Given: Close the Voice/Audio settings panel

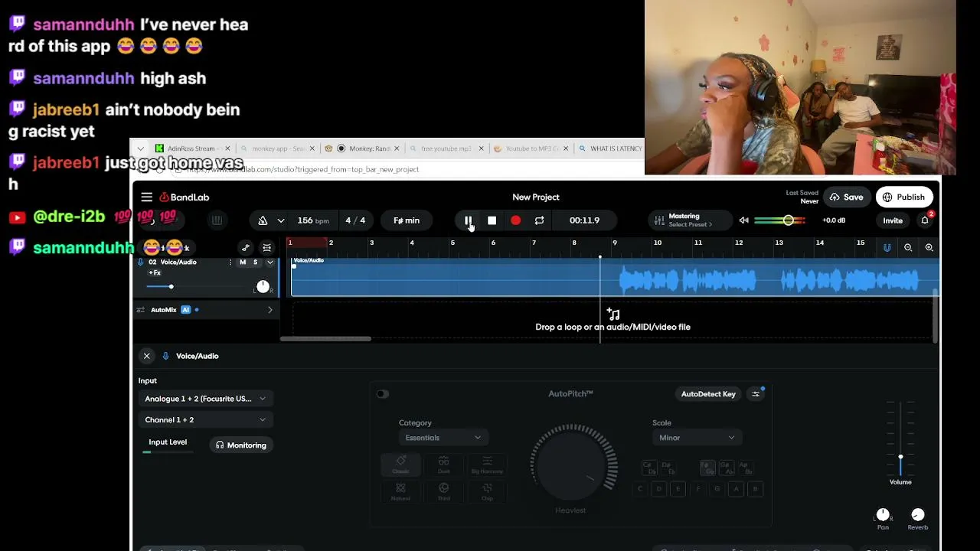Looking at the screenshot, I should [x=146, y=356].
